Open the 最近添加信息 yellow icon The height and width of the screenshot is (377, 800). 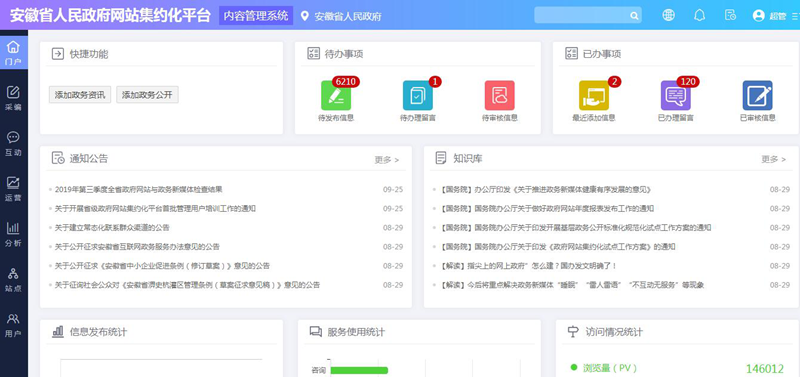(x=594, y=95)
